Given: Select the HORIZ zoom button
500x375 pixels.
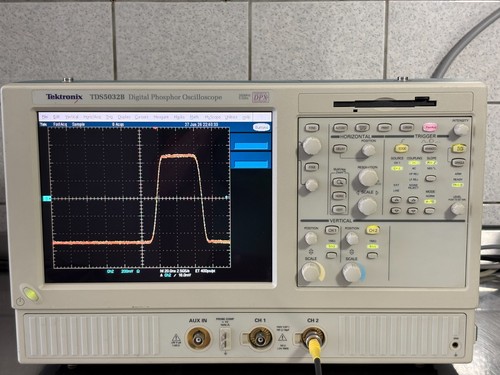Looking at the screenshot, I should [x=339, y=196].
